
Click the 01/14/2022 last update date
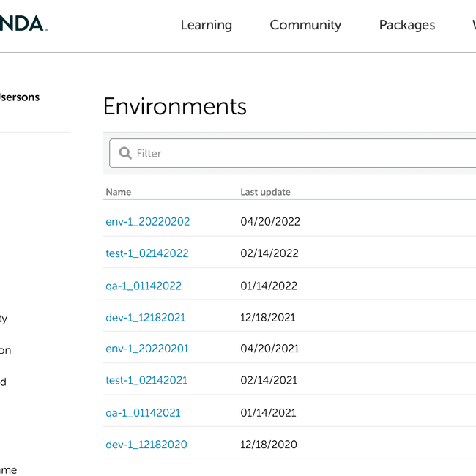pos(269,286)
